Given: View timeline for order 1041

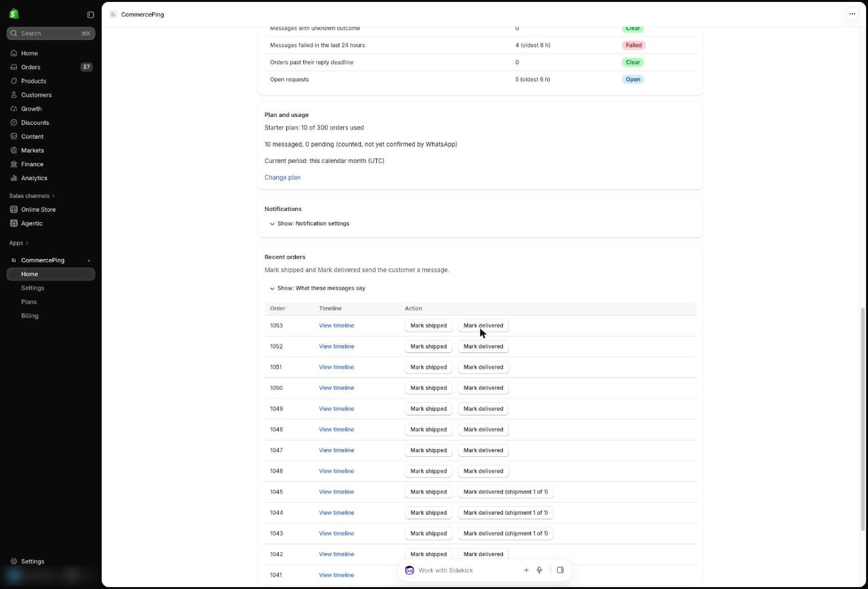Looking at the screenshot, I should pyautogui.click(x=336, y=575).
